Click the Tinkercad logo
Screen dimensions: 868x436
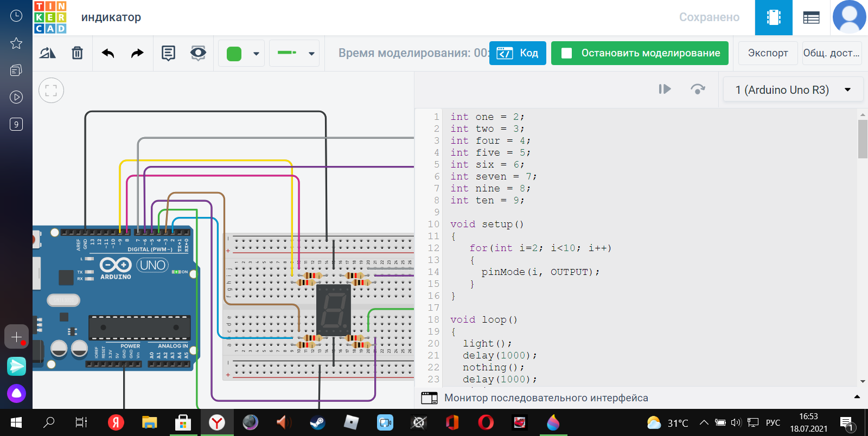[x=50, y=17]
